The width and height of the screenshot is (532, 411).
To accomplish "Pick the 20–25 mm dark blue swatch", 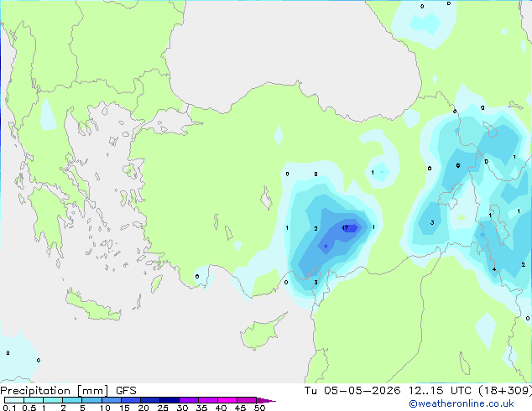I will point(150,400).
